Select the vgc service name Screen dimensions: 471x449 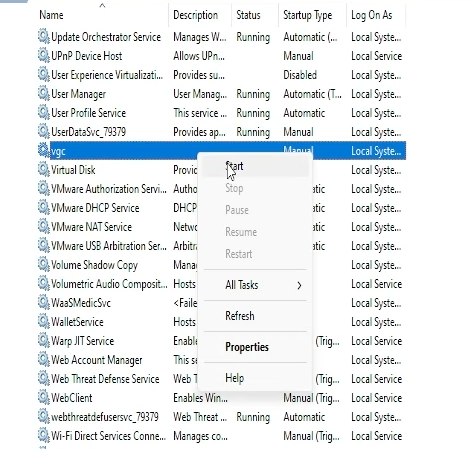click(58, 152)
